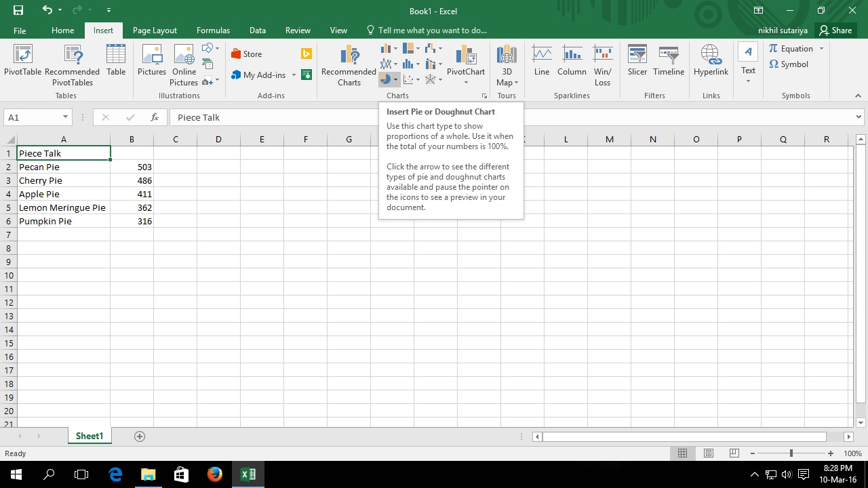Expand the formula bar
This screenshot has width=868, height=488.
859,117
